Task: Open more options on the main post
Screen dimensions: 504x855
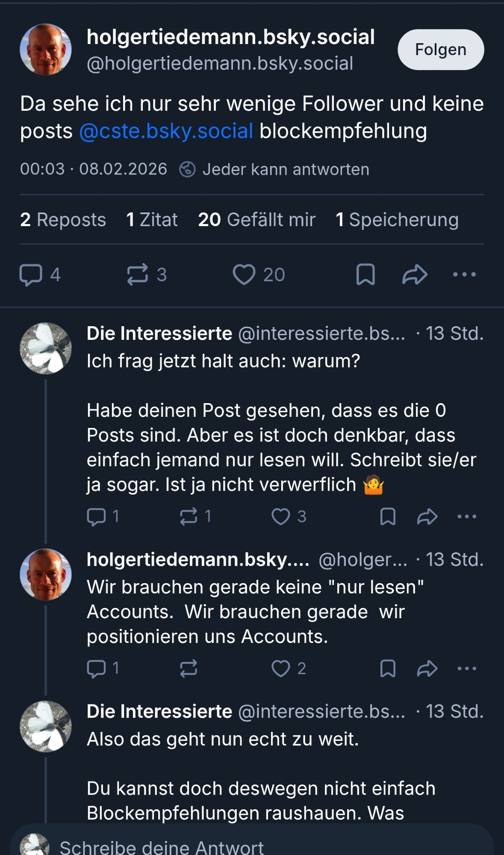Action: [464, 274]
